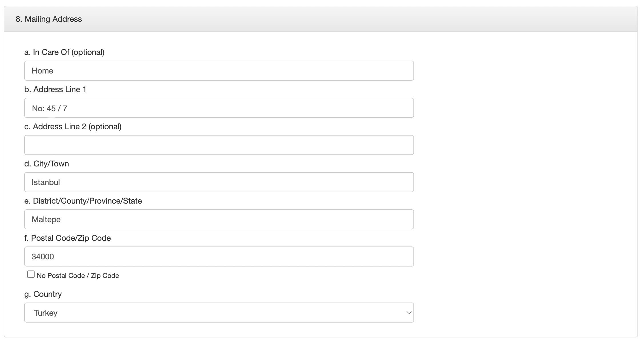Place cursor on 'Home' text

coord(42,71)
